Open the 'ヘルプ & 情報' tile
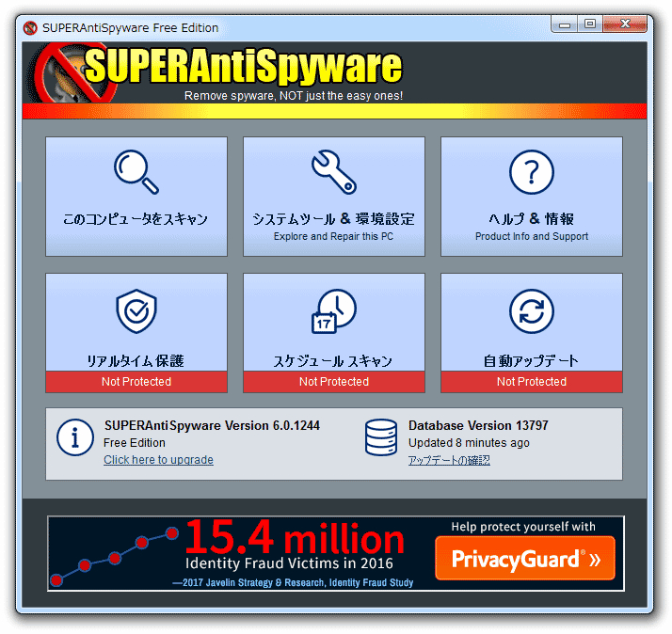The height and width of the screenshot is (634, 672). tap(532, 197)
